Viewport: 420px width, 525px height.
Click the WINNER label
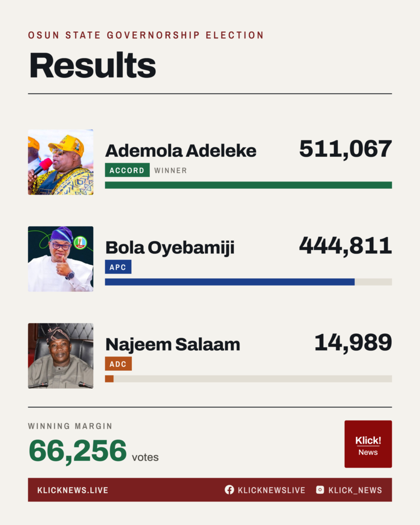click(170, 170)
